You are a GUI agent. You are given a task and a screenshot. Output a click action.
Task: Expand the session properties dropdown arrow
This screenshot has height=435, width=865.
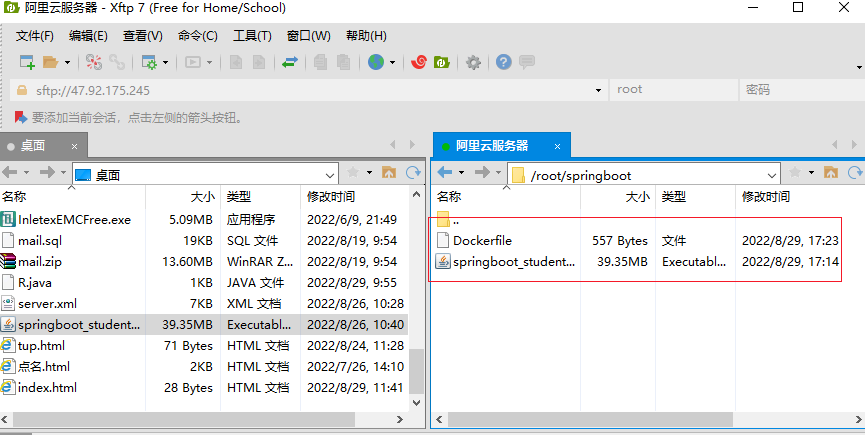[165, 63]
